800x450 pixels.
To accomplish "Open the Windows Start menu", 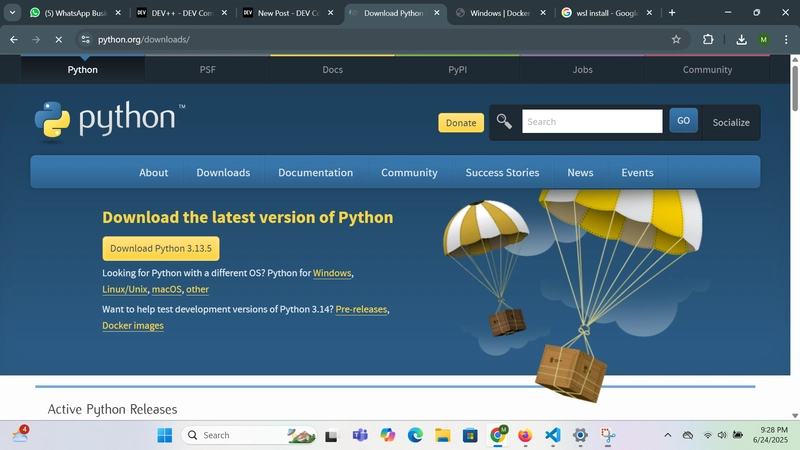I will point(164,435).
